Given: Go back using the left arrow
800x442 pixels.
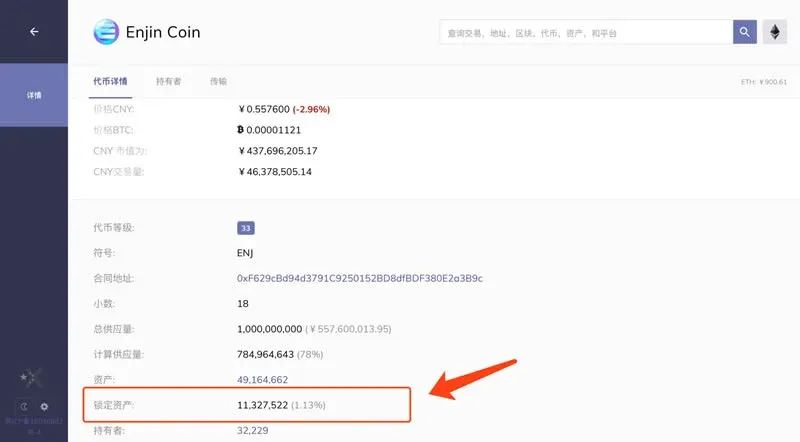Looking at the screenshot, I should [x=34, y=32].
